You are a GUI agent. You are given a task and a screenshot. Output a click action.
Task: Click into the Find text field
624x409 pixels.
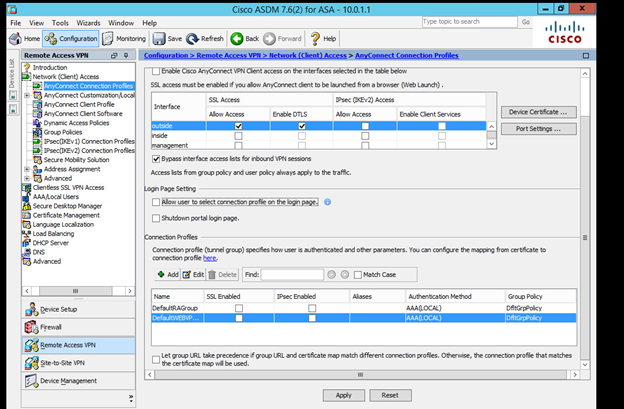click(x=293, y=273)
